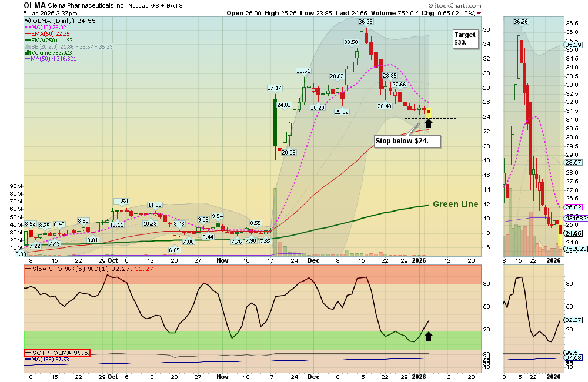Click the "Stop below $24." annotation box
Image resolution: width=588 pixels, height=382 pixels.
pos(407,141)
